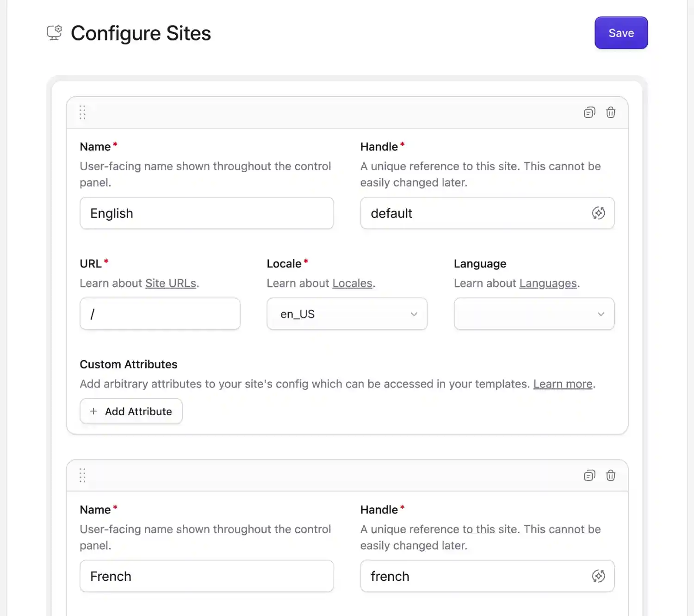The width and height of the screenshot is (694, 616).
Task: Duplicate the French site card
Action: point(589,475)
